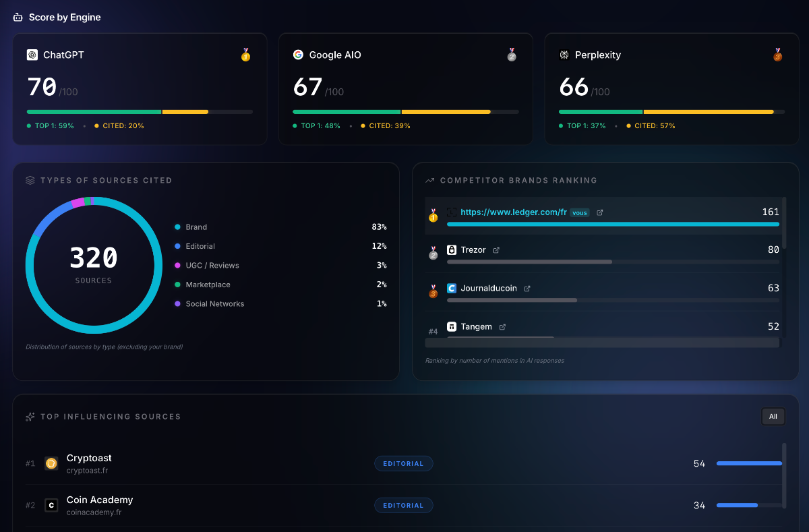Click the Trezor brand logo
The image size is (809, 532).
point(452,250)
